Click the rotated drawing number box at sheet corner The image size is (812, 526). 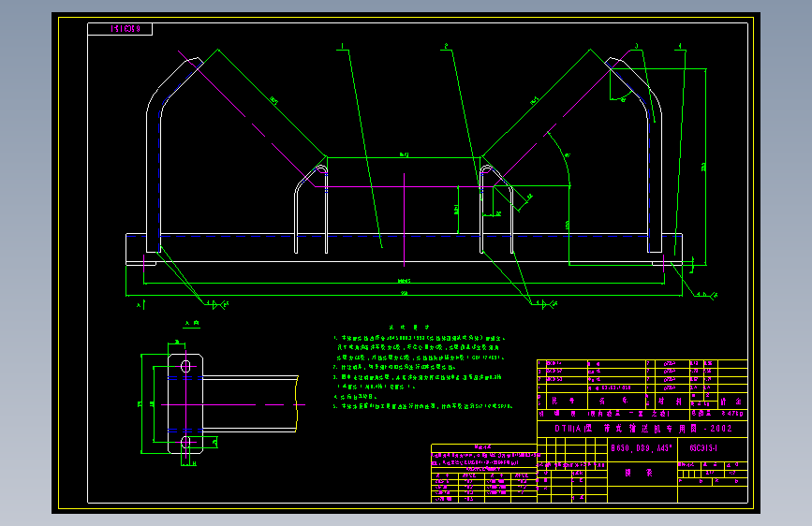(120, 29)
